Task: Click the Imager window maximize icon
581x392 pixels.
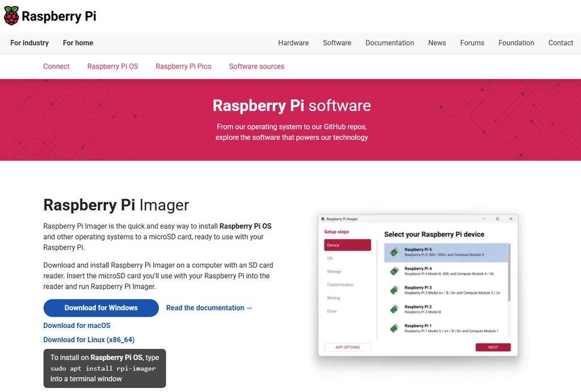Action: (x=497, y=219)
